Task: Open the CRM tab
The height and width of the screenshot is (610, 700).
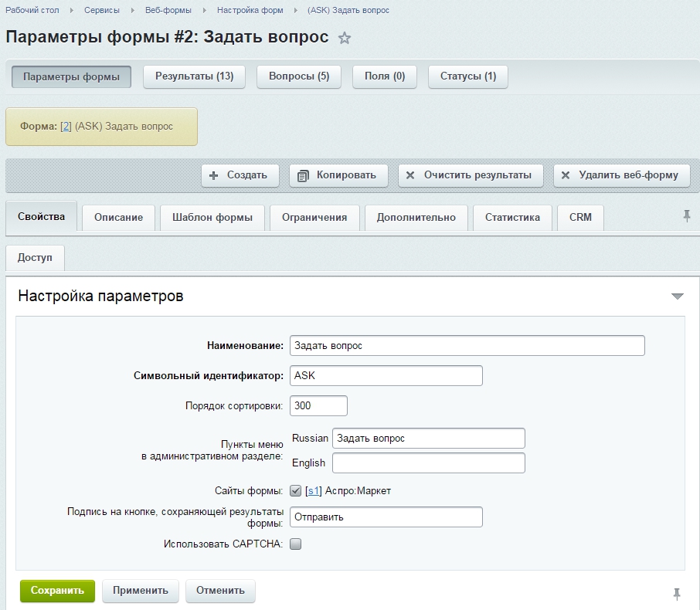Action: point(580,218)
